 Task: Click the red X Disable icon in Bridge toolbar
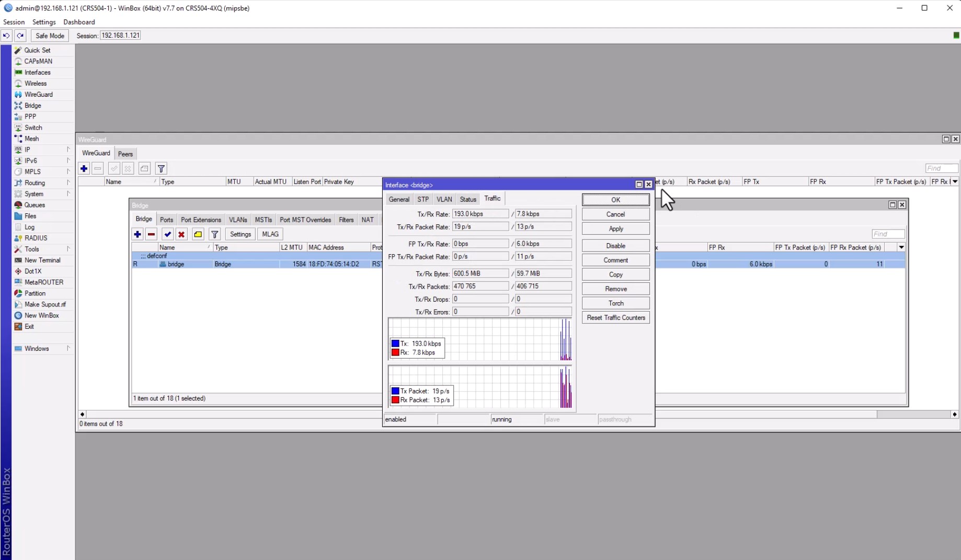click(181, 234)
